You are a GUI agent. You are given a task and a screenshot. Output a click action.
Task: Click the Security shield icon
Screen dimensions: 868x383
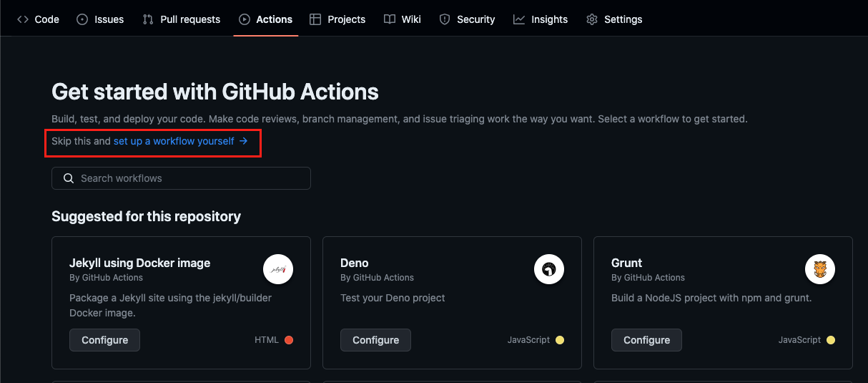[445, 19]
